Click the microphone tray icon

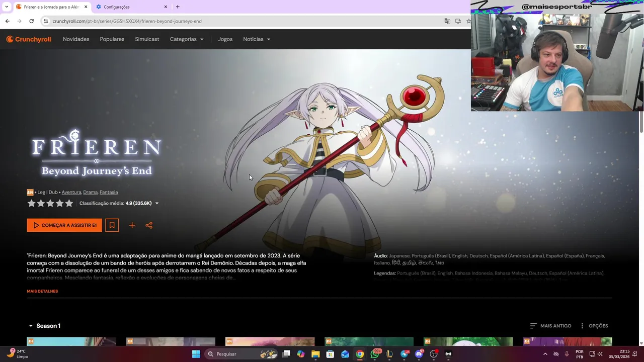(x=567, y=354)
